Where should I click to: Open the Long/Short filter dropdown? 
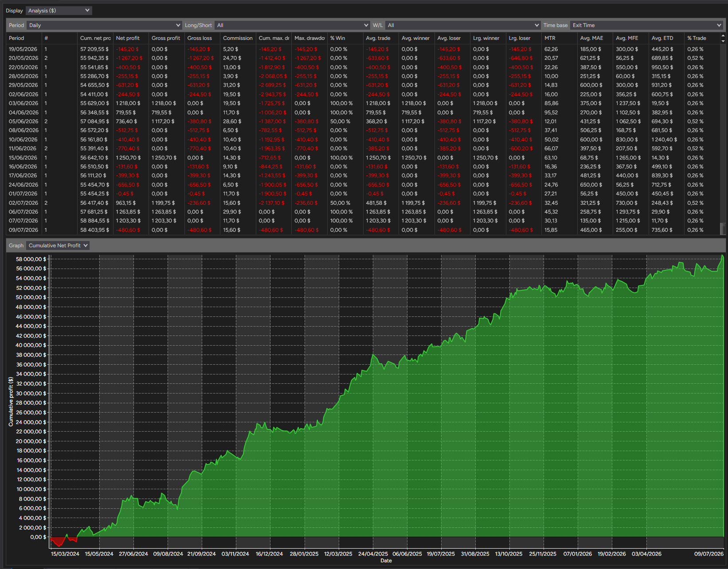[292, 25]
